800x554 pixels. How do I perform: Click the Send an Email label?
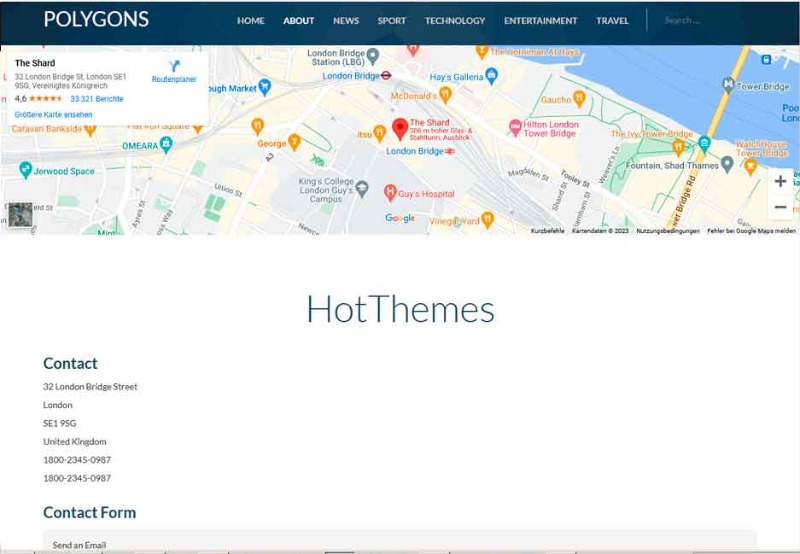click(79, 545)
